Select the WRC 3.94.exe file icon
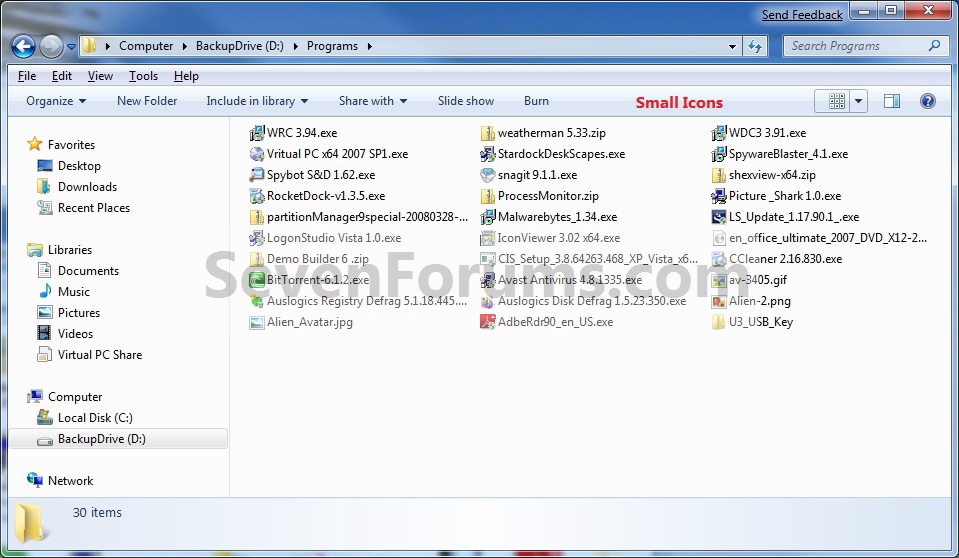The width and height of the screenshot is (959, 558). coord(257,133)
